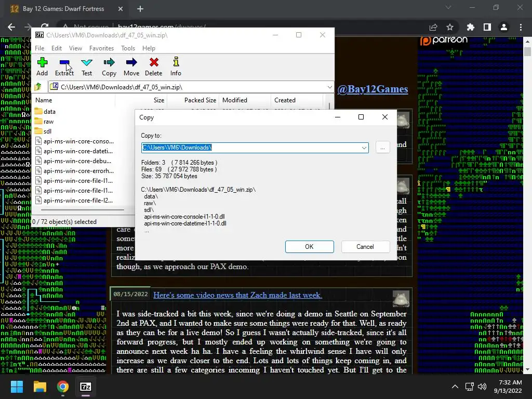This screenshot has height=399, width=532.
Task: Confirm copy with the OK button
Action: pyautogui.click(x=310, y=247)
